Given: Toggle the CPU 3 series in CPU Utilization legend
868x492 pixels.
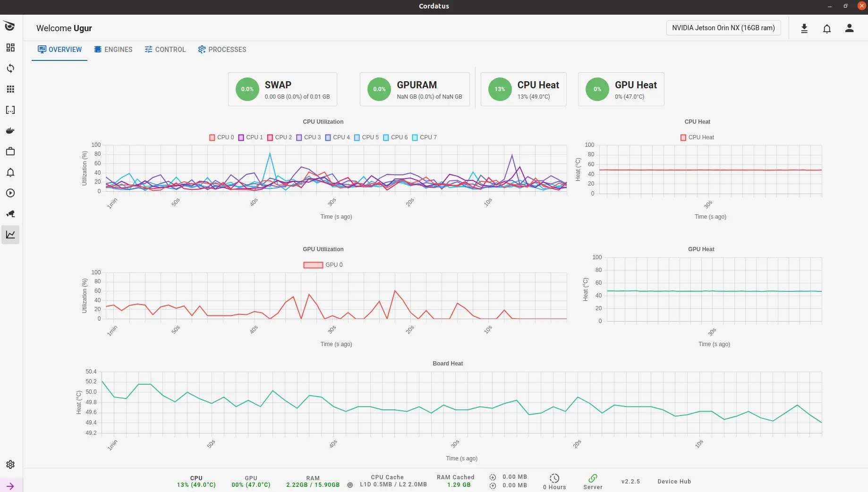Looking at the screenshot, I should pos(308,137).
